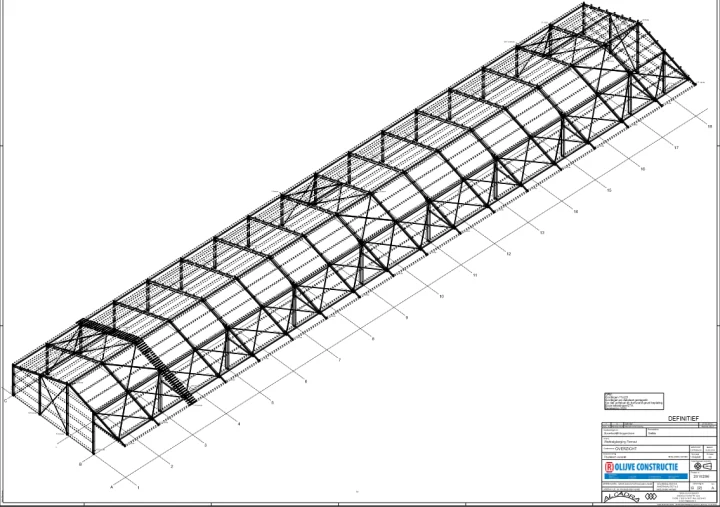
Task: Click the OLIJVE CONSTRUCTIE company name
Action: (647, 467)
